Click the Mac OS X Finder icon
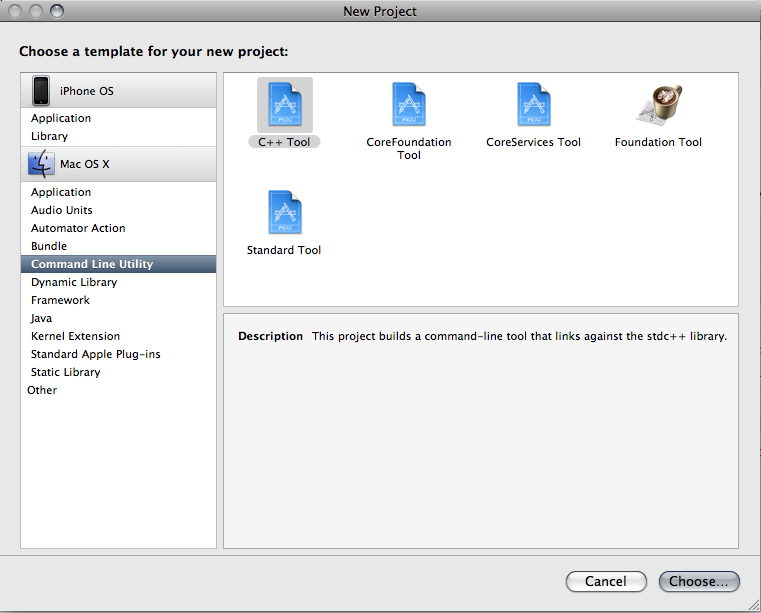Screen dimensions: 761x613 (x=41, y=164)
